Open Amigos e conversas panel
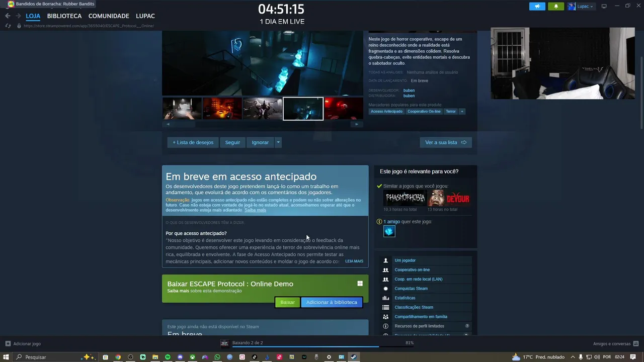Screen dimensions: 644x362 click(x=615, y=344)
